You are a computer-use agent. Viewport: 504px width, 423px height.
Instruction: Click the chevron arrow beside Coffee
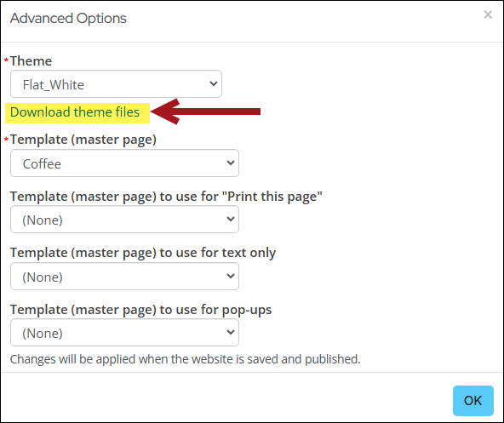tap(231, 163)
